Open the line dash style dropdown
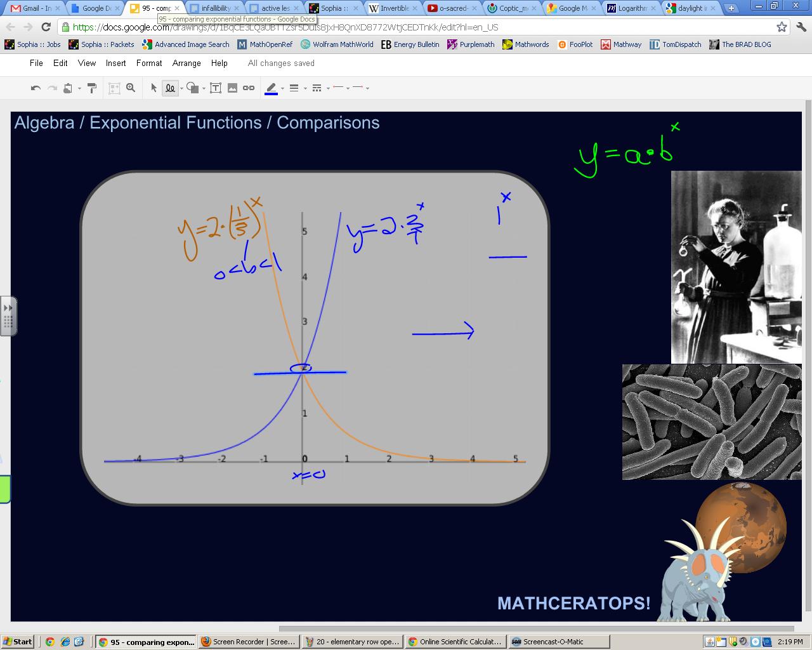812x650 pixels. (x=320, y=88)
